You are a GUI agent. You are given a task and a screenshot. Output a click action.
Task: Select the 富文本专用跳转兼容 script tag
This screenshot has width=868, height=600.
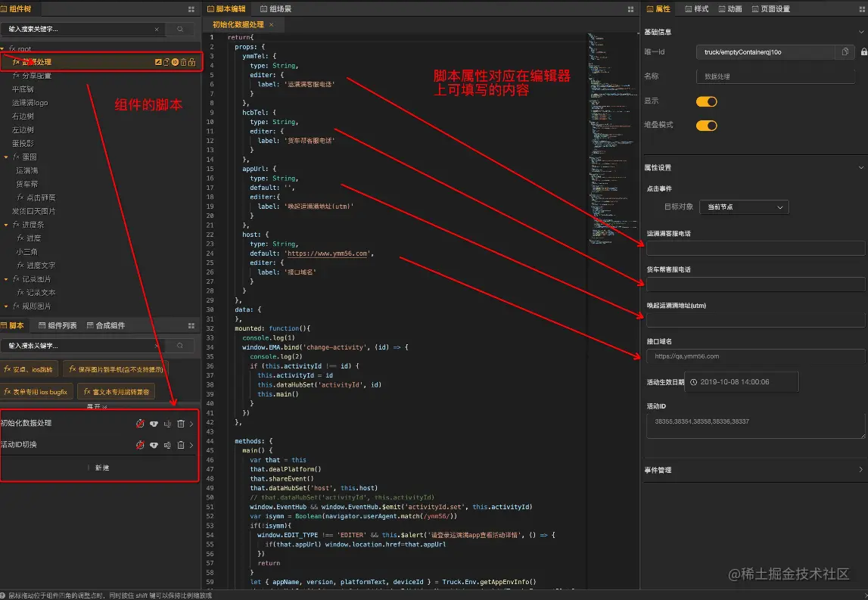tap(117, 392)
